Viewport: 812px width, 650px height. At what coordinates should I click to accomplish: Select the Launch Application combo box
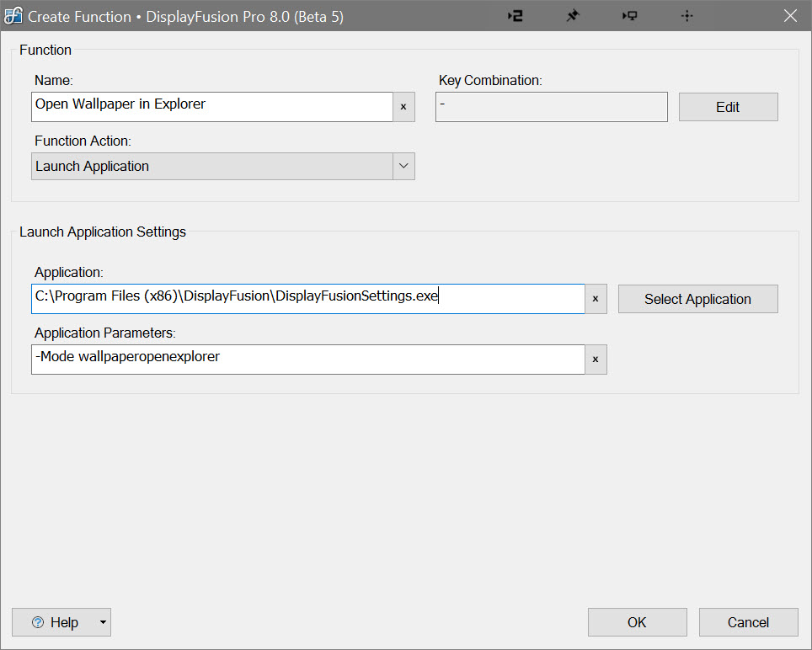pyautogui.click(x=212, y=166)
